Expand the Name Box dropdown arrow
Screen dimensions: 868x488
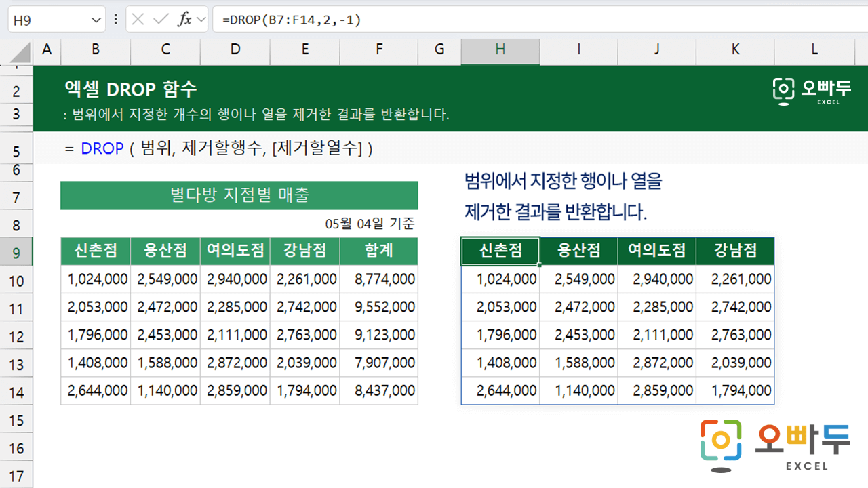point(96,20)
